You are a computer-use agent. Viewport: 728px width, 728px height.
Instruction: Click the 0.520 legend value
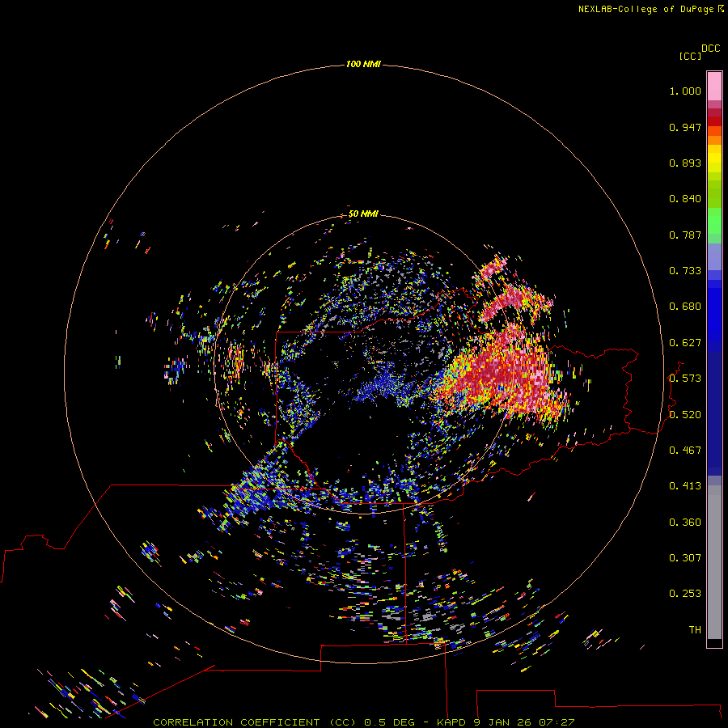[x=685, y=415]
